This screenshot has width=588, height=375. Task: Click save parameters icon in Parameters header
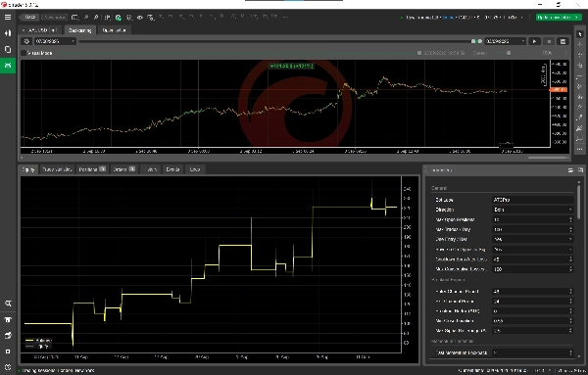point(580,170)
